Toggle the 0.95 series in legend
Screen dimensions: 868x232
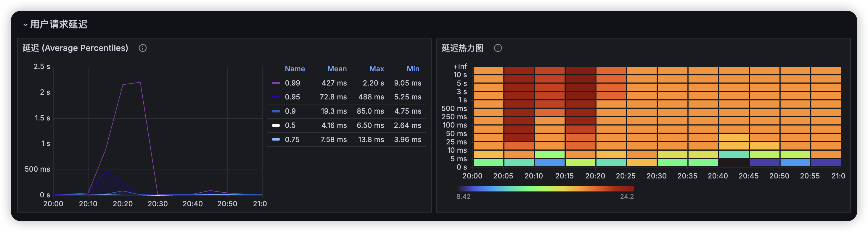tap(292, 97)
